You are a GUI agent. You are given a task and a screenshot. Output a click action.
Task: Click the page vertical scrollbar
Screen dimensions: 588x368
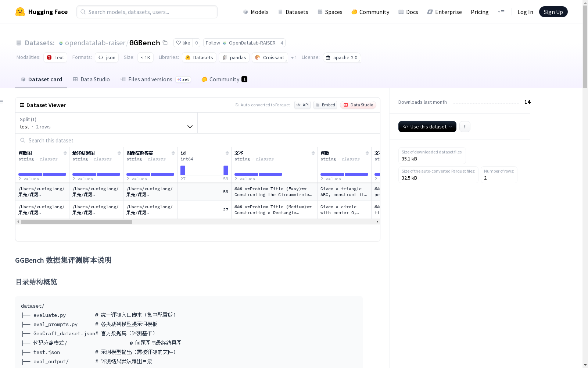[585, 46]
